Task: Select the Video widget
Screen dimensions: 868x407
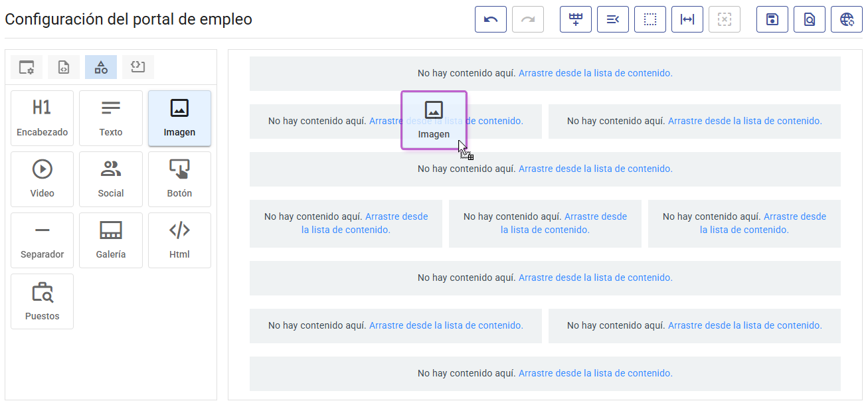Action: [42, 179]
